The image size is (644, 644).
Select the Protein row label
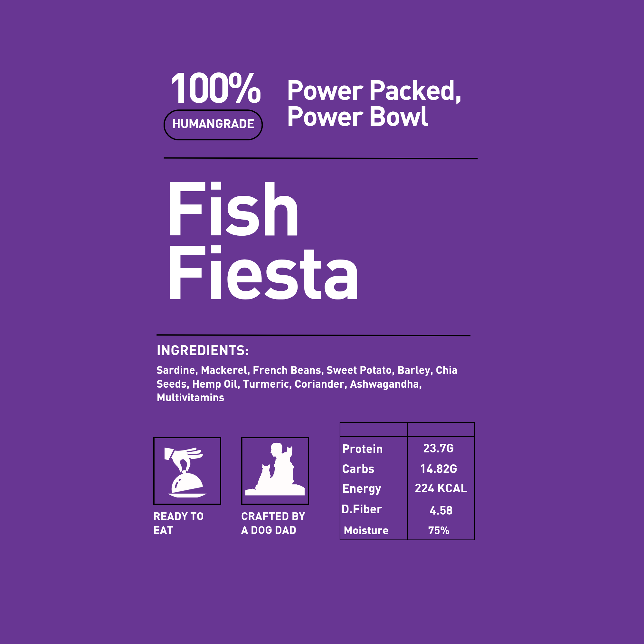click(362, 449)
